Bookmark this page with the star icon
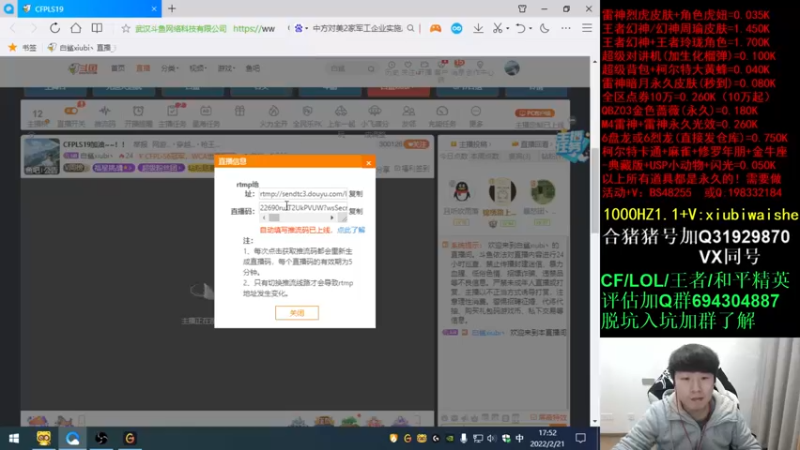800x450 pixels. point(126,29)
